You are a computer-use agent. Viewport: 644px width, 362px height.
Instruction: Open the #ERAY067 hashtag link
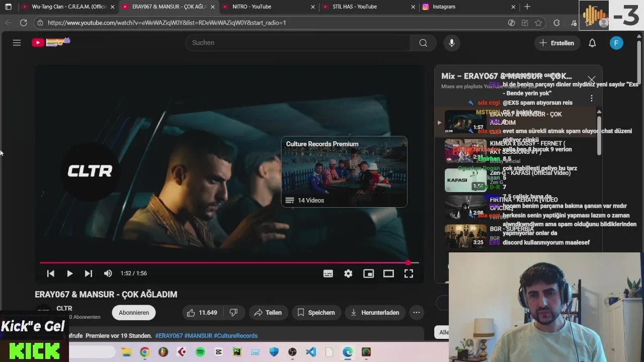pos(169,336)
